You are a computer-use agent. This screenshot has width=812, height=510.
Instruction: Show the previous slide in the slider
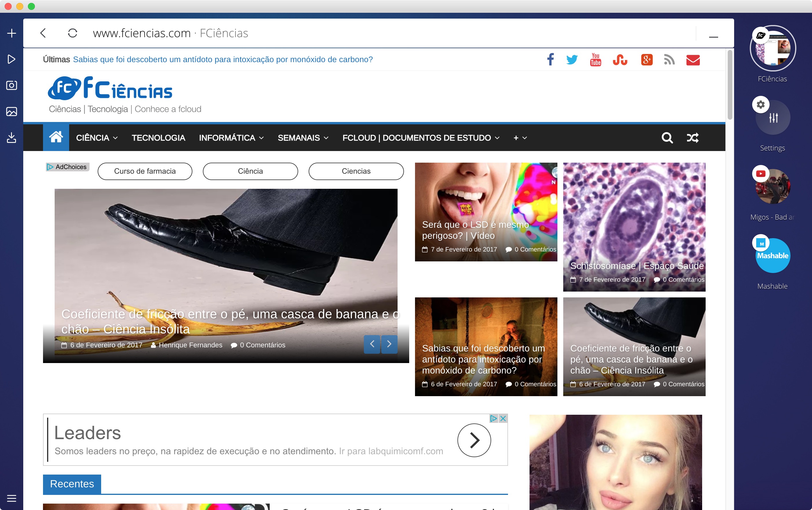tap(372, 344)
